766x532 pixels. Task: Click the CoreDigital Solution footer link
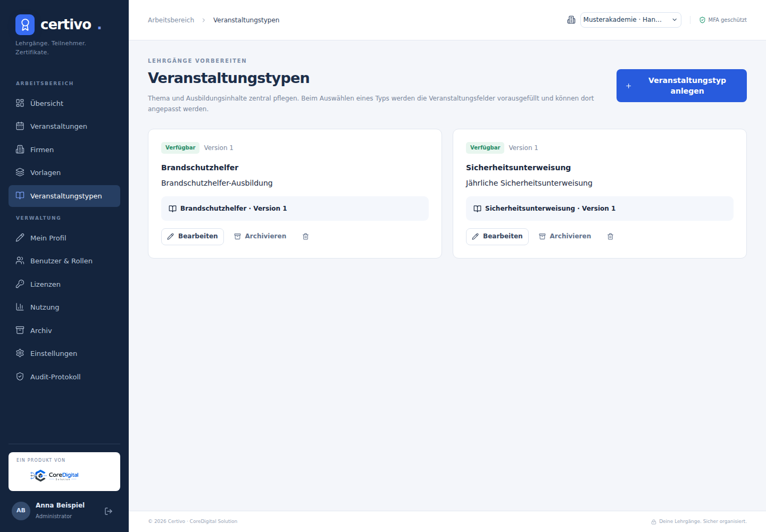click(213, 521)
